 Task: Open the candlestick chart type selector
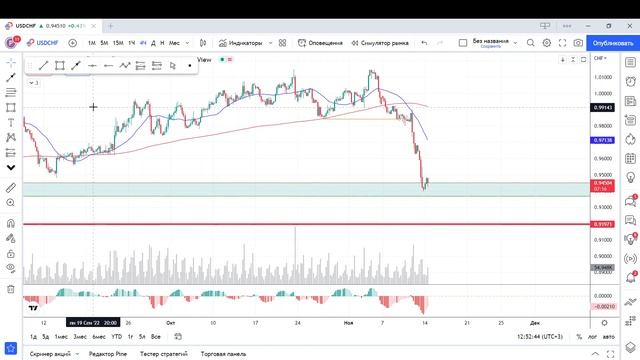click(203, 43)
